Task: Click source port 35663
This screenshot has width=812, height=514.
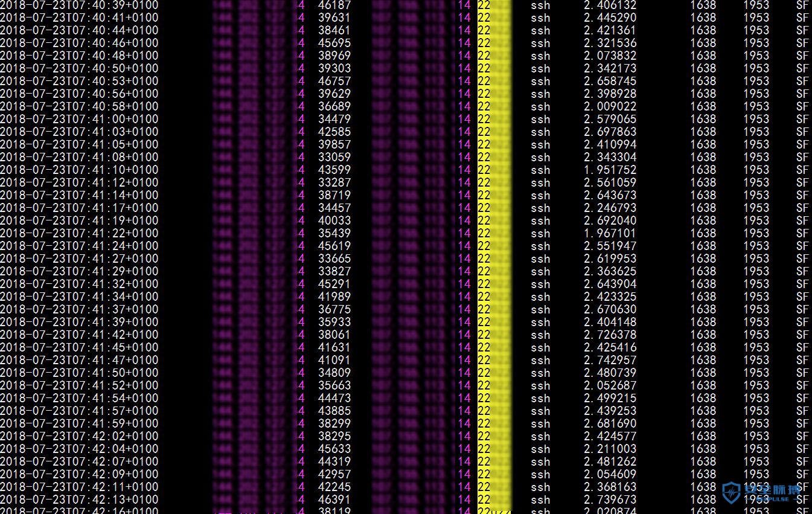Action: coord(334,385)
